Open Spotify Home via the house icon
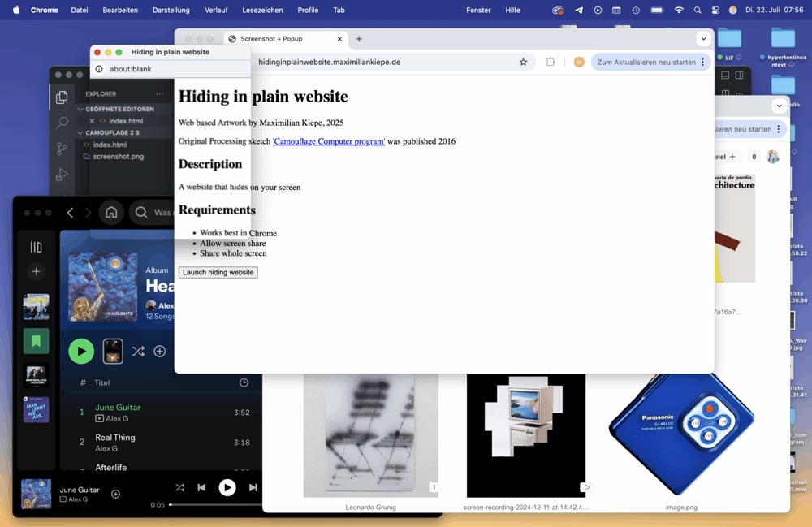812x527 pixels. 111,213
